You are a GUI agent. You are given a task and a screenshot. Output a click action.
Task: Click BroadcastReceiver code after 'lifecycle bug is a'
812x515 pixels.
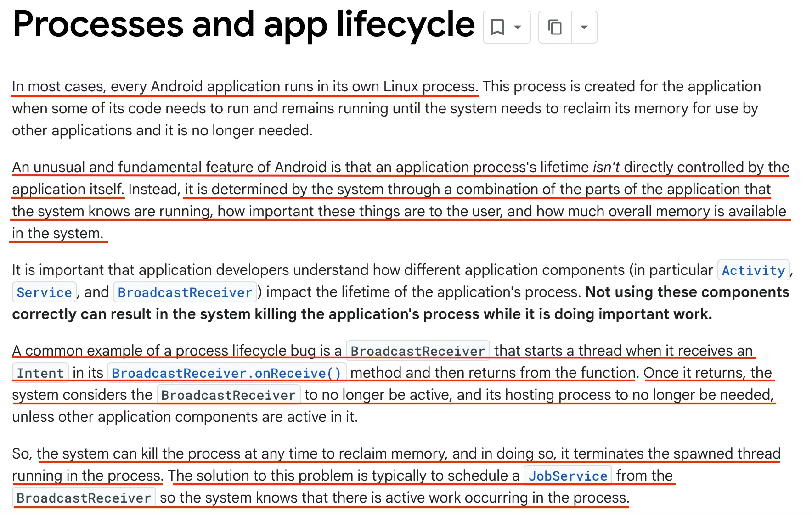tap(418, 351)
